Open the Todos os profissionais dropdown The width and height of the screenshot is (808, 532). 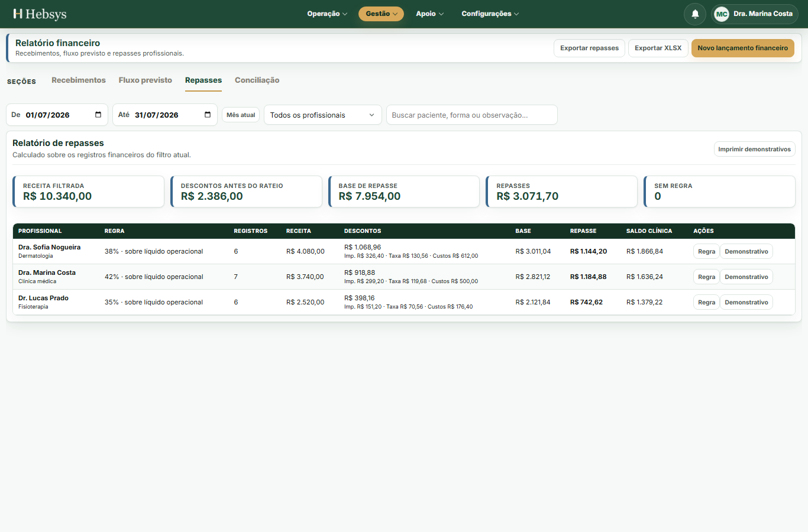click(323, 115)
